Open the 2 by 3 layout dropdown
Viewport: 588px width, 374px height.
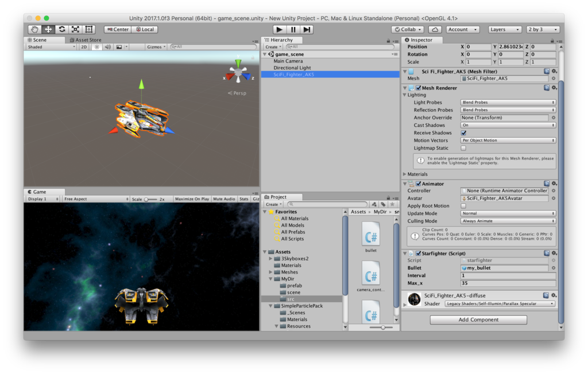tap(543, 29)
